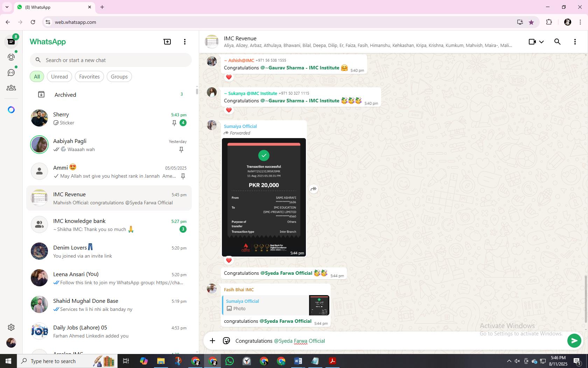This screenshot has height=368, width=588.
Task: Start a new chat icon
Action: 167,42
